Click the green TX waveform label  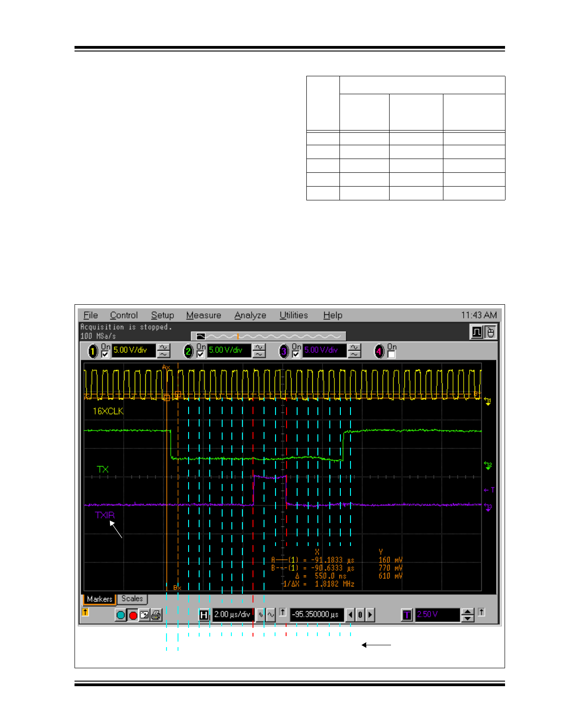(x=103, y=469)
